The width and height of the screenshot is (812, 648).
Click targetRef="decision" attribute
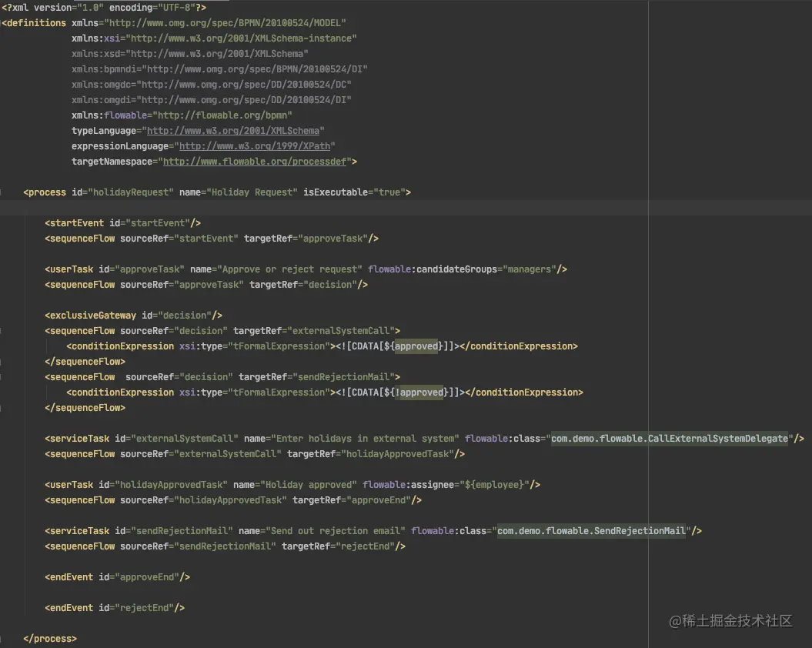[x=303, y=285]
